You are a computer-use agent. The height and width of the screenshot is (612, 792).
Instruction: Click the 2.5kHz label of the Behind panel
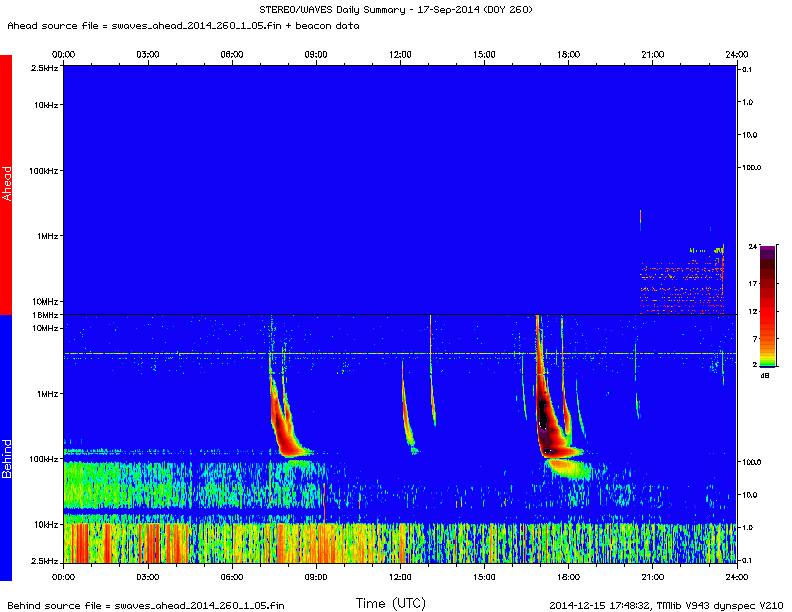[44, 561]
